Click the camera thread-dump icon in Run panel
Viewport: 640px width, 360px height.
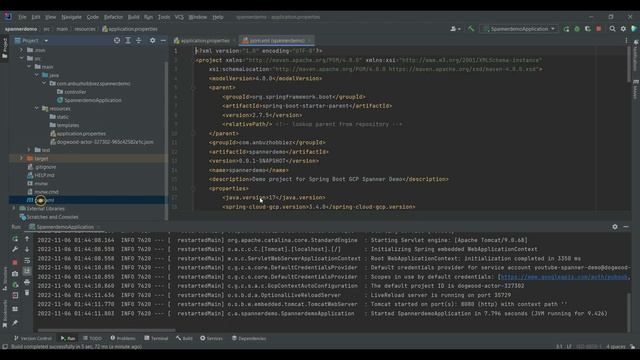(x=15, y=273)
